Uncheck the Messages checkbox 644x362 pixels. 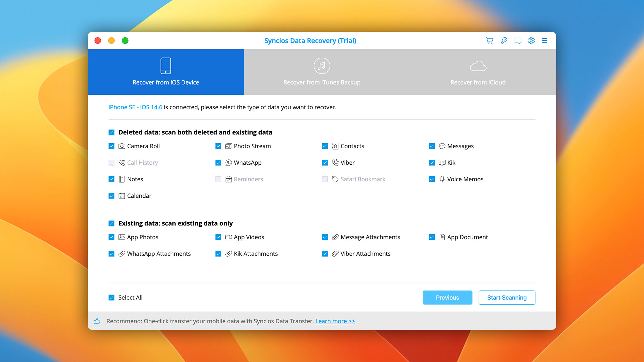pos(432,146)
